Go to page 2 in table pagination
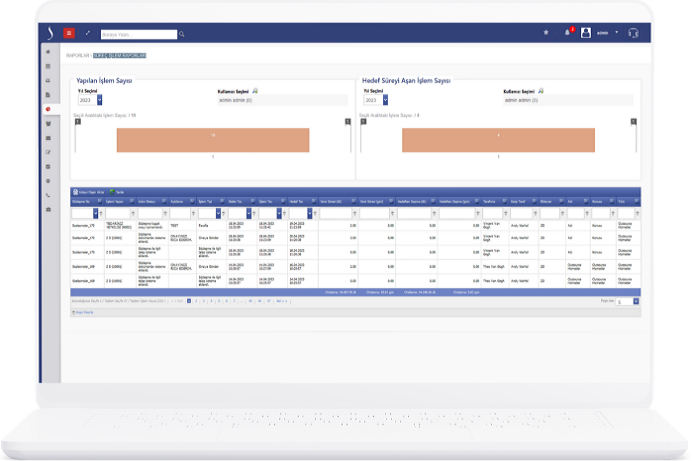Screen dimensions: 692x461 point(198,300)
